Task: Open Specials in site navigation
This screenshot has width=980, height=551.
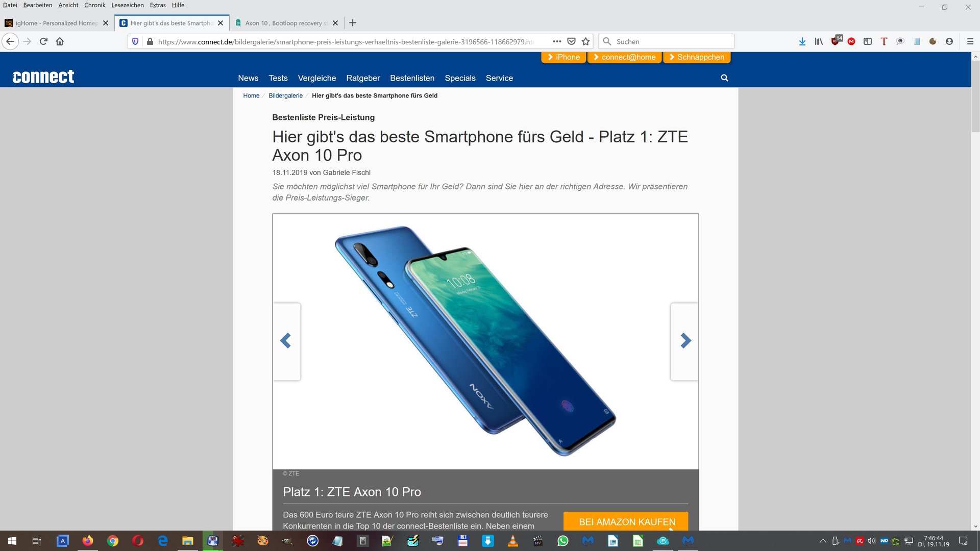Action: pos(460,78)
